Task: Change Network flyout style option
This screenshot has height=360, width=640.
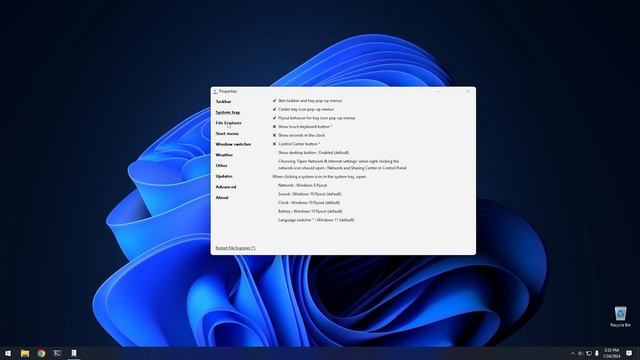Action: point(302,185)
